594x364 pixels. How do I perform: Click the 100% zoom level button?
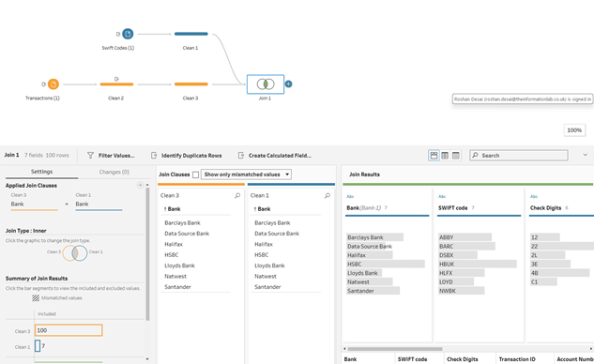tap(574, 129)
